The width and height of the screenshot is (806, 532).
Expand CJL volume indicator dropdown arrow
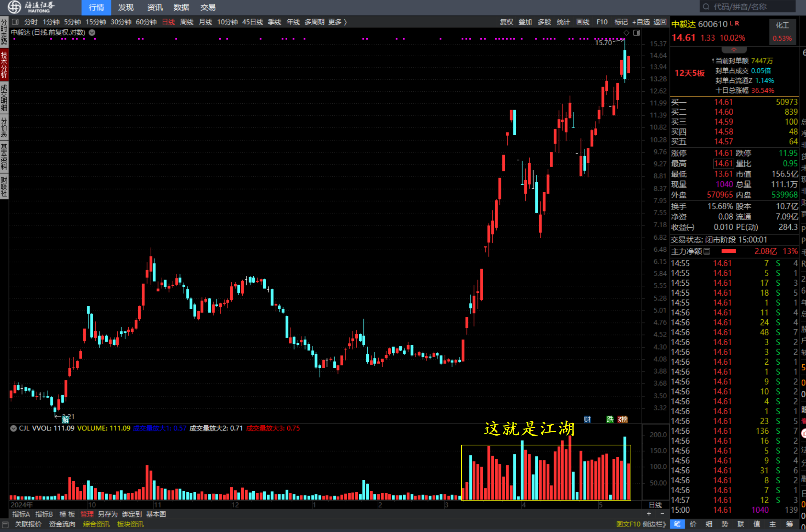14,428
